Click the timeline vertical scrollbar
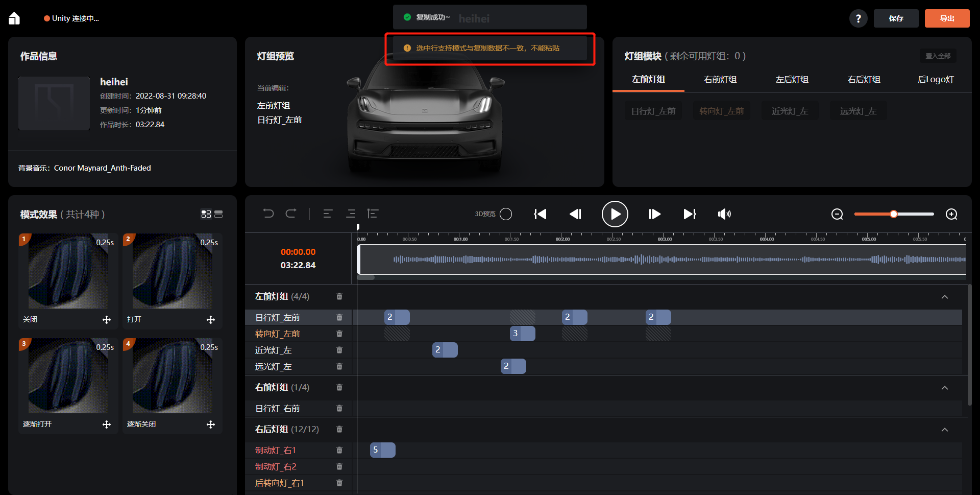This screenshot has width=980, height=495. [x=969, y=345]
